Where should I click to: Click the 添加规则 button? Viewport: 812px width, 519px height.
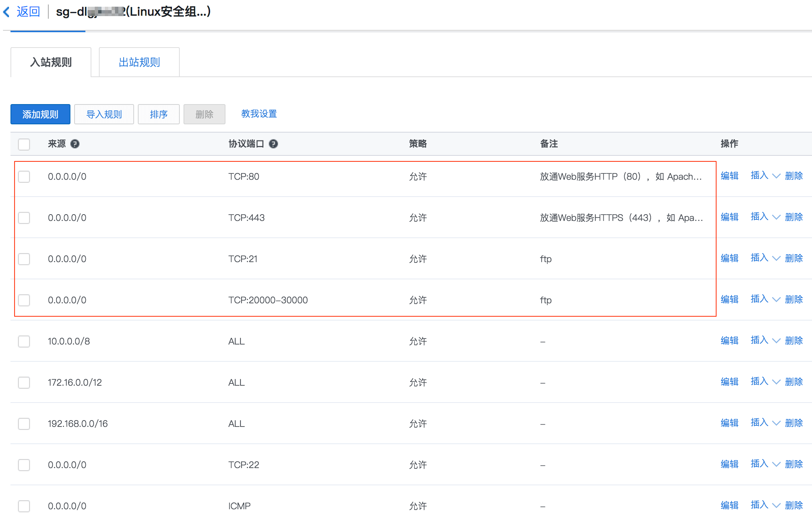click(x=40, y=114)
